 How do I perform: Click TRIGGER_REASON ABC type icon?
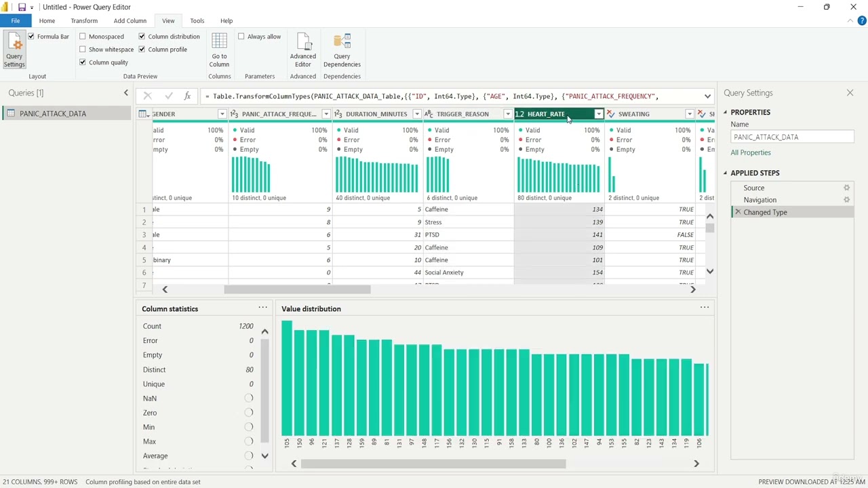pyautogui.click(x=429, y=114)
